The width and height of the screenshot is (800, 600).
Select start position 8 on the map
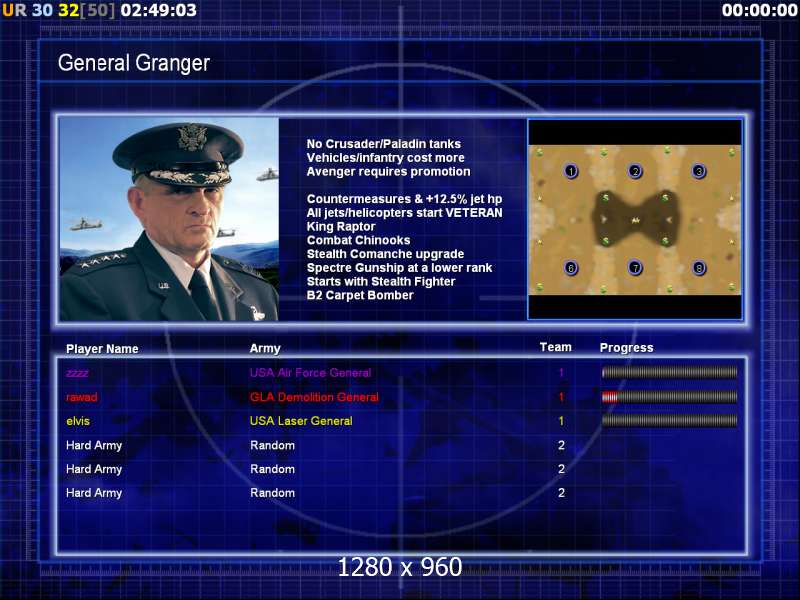pyautogui.click(x=699, y=267)
